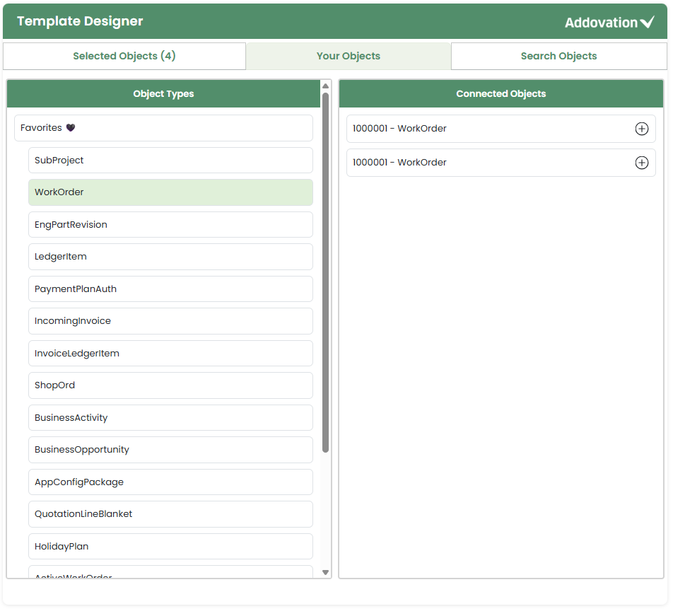This screenshot has width=673, height=616.
Task: Switch to the Search Objects tab
Action: pos(558,56)
